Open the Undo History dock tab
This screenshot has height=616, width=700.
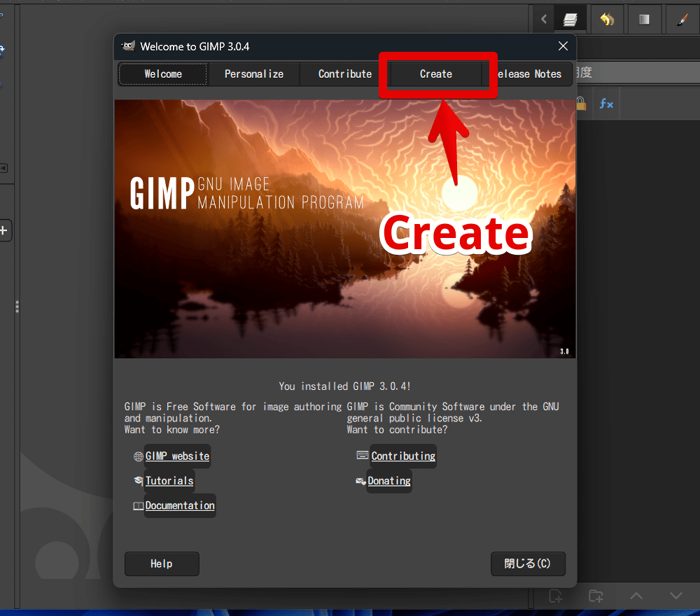(x=607, y=19)
